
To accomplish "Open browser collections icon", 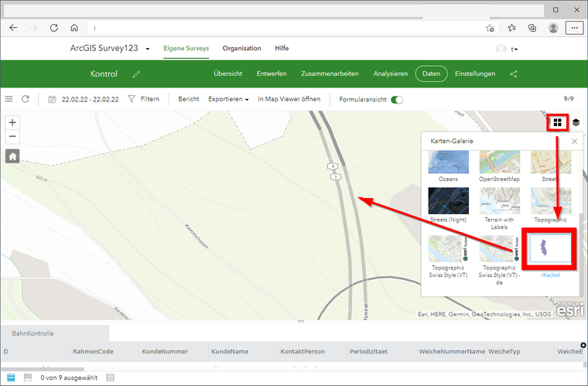I will pyautogui.click(x=532, y=28).
